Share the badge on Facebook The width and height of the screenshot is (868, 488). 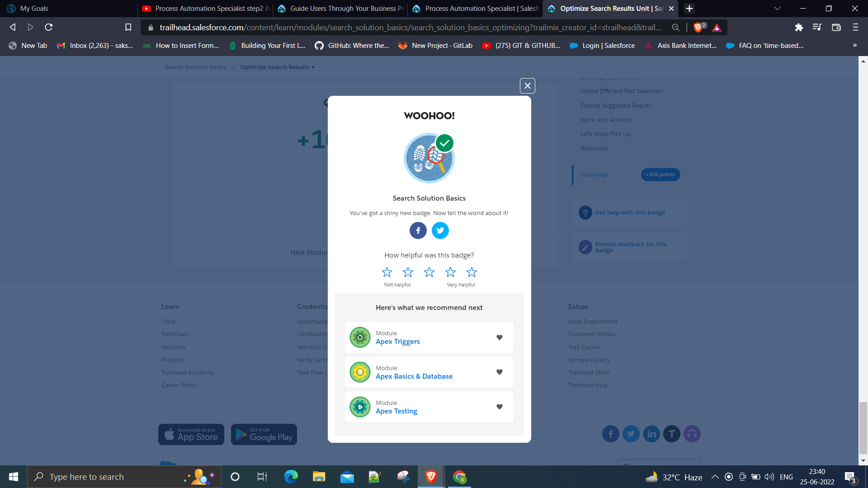418,230
